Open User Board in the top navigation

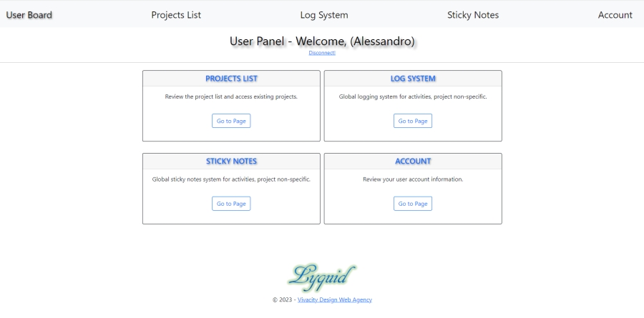(29, 15)
